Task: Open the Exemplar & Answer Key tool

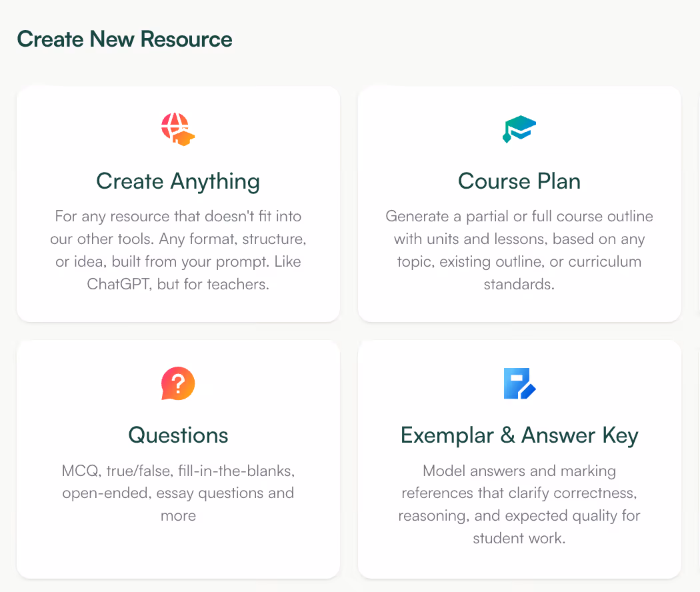Action: pyautogui.click(x=519, y=459)
